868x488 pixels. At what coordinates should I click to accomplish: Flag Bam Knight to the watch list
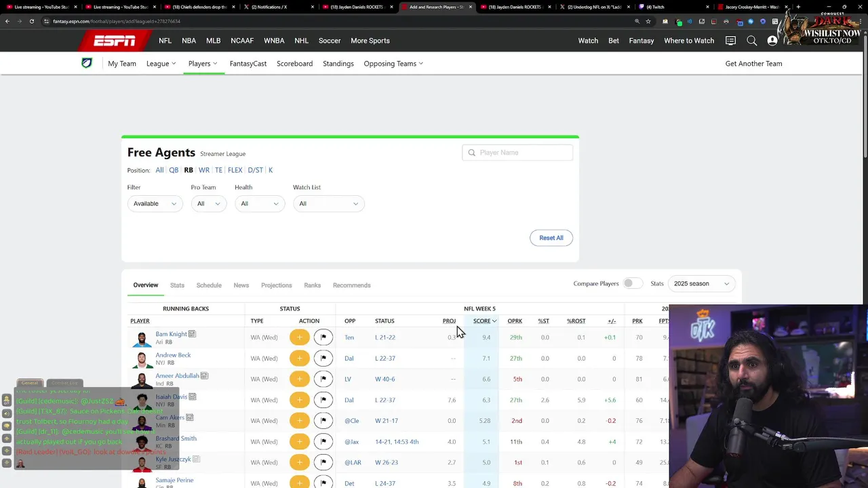point(323,337)
